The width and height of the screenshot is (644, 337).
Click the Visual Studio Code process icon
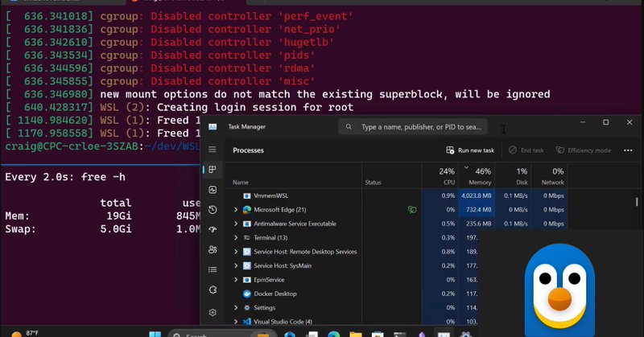[247, 322]
